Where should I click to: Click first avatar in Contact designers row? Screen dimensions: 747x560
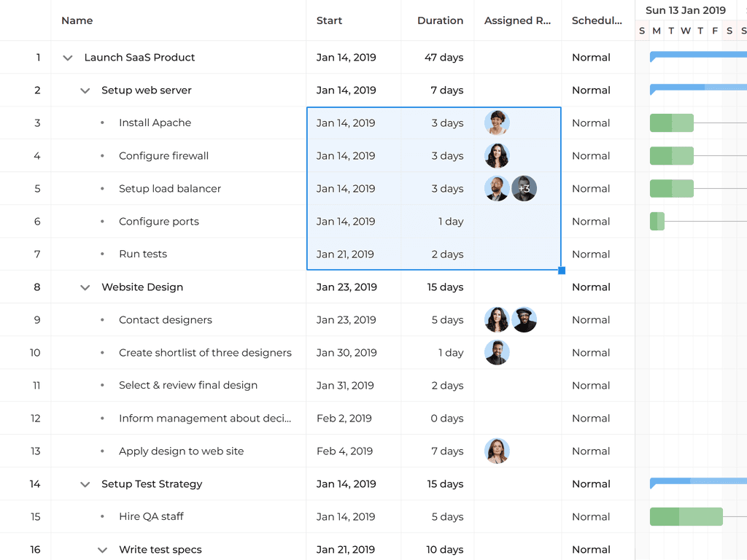(497, 320)
